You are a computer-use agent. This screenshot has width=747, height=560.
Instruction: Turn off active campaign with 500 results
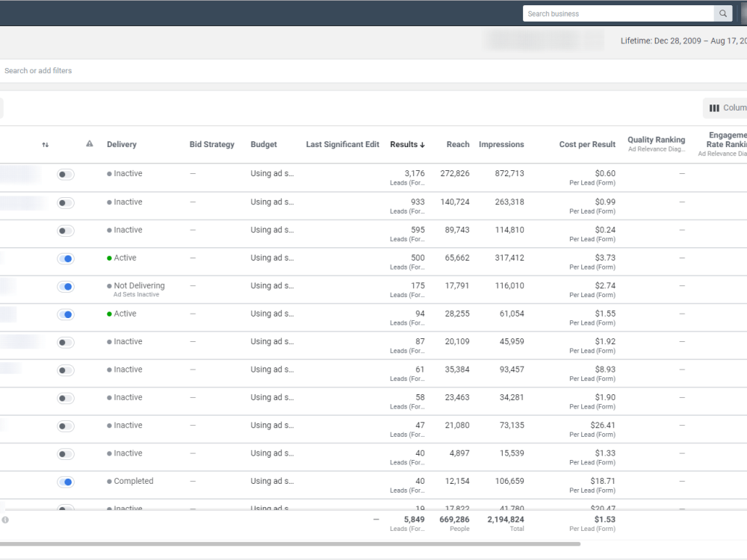[x=66, y=258]
